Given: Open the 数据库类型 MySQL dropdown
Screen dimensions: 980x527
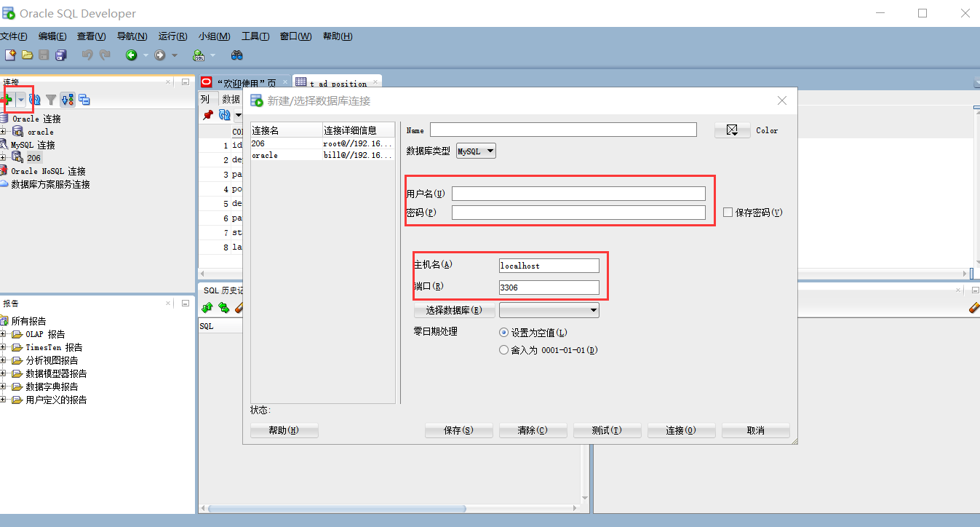Looking at the screenshot, I should tap(476, 151).
